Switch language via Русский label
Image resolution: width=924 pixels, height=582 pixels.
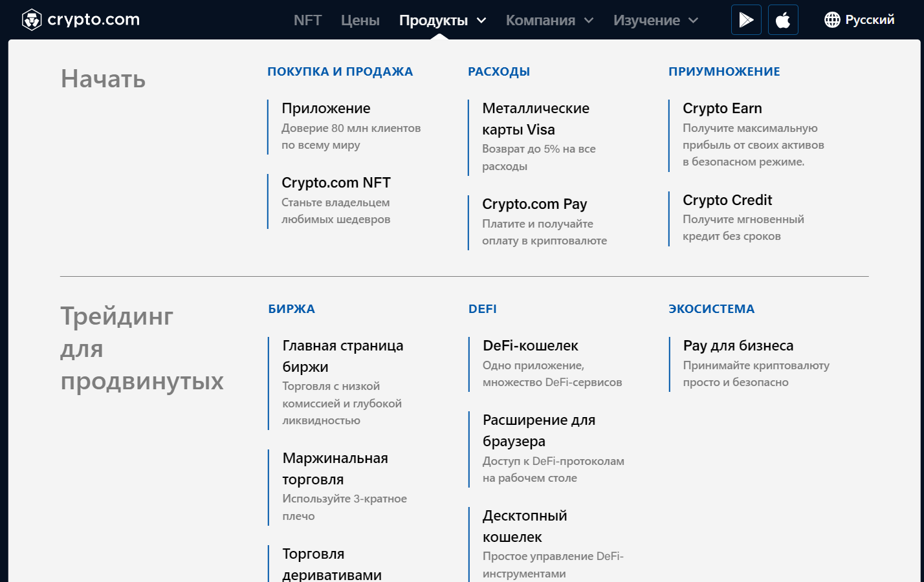(870, 20)
